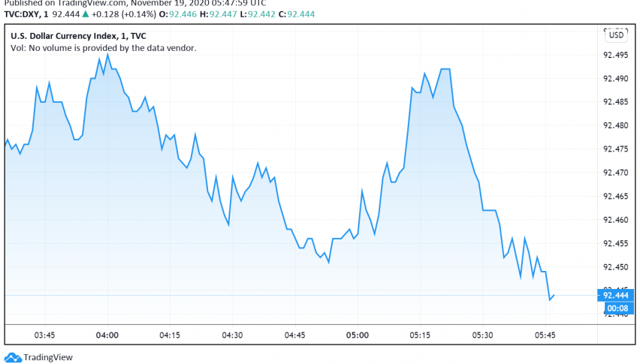Viewport: 640px width, 364px height.
Task: Click the 92.495 price axis label
Action: 615,55
